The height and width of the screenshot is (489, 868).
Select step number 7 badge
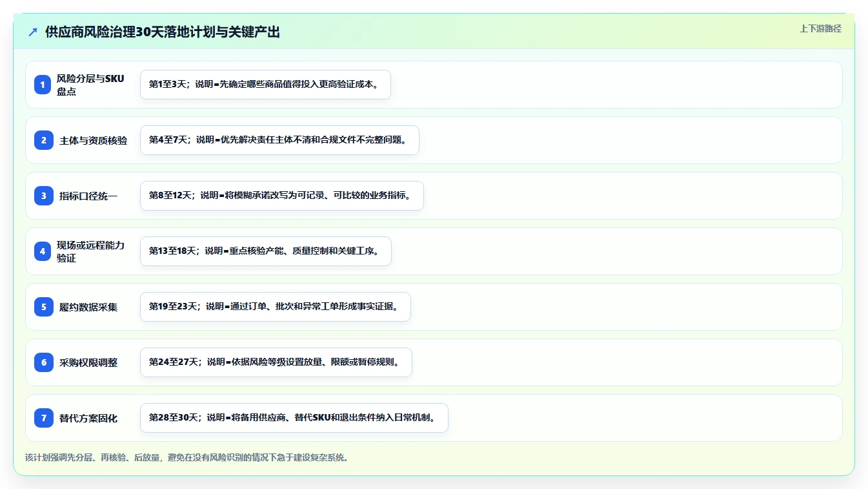pos(44,418)
